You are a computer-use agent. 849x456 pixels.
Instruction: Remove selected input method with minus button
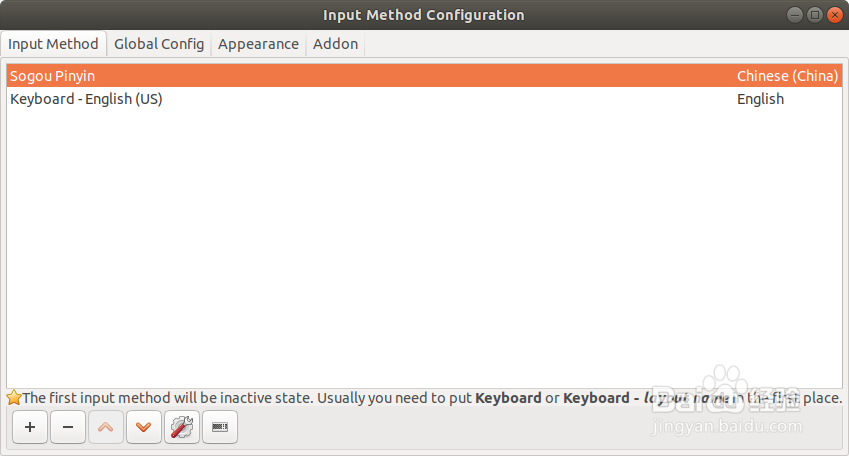pos(67,427)
